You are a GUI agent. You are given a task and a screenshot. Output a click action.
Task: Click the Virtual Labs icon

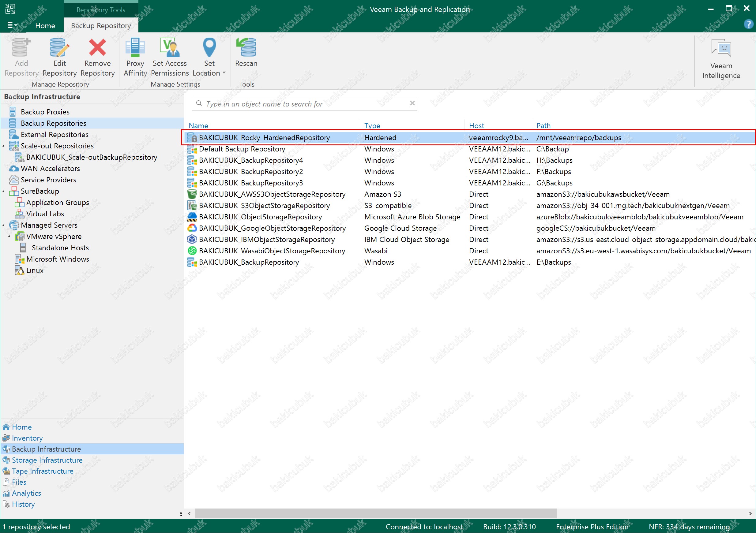pos(19,214)
